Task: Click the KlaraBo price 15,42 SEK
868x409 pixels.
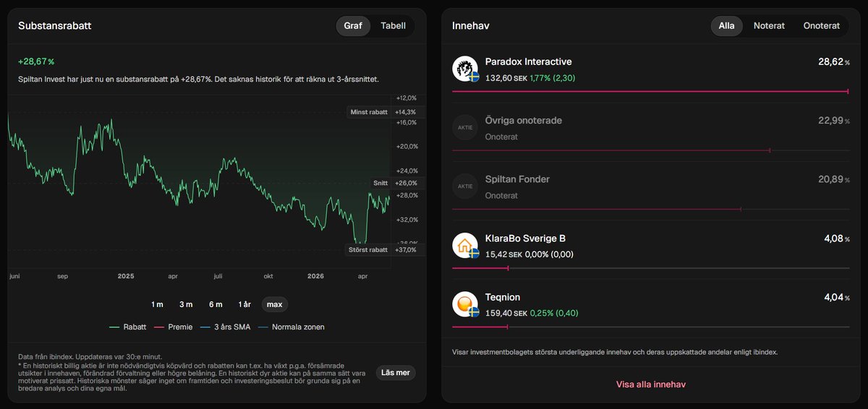Action: point(503,254)
